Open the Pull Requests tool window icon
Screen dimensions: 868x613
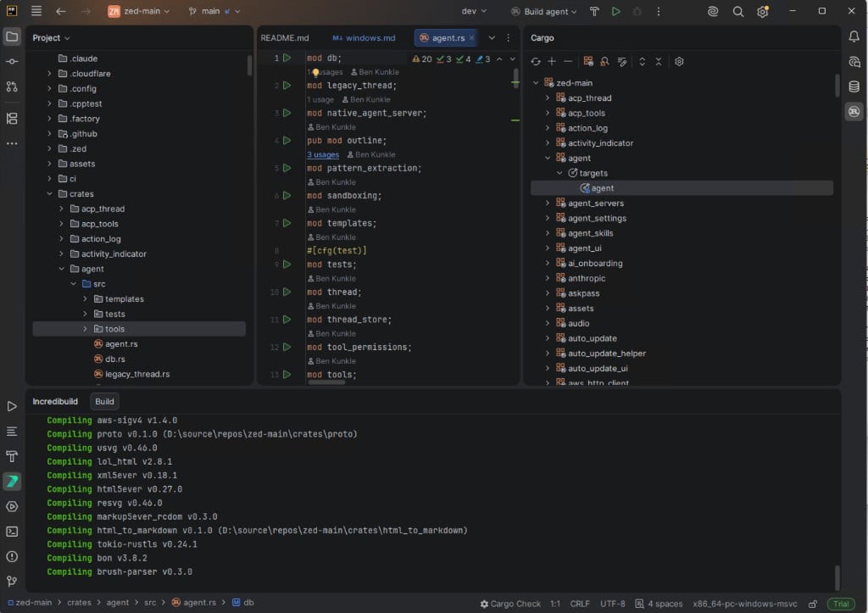point(12,86)
